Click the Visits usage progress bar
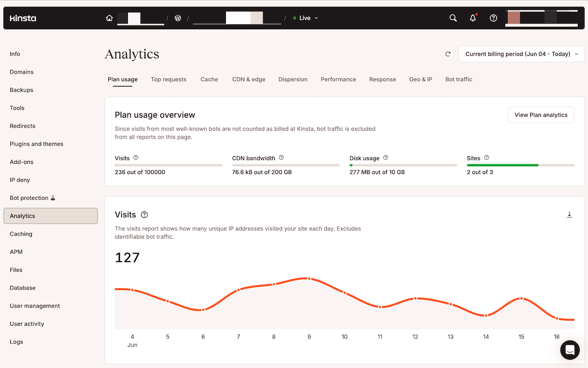The height and width of the screenshot is (368, 588). coord(168,165)
